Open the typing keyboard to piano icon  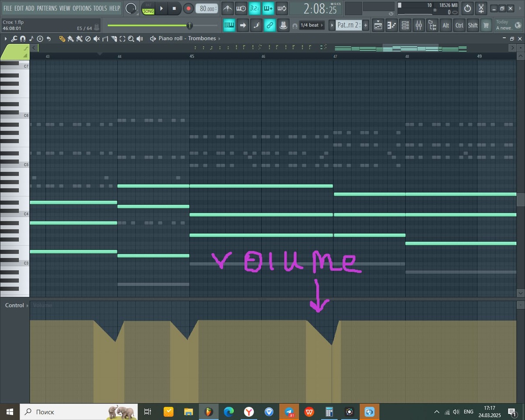[x=229, y=25]
